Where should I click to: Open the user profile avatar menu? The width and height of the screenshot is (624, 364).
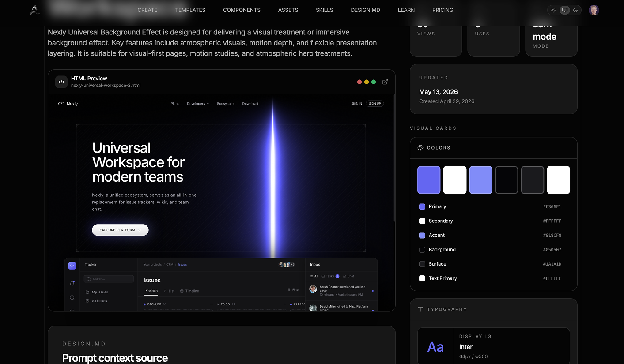click(x=594, y=10)
